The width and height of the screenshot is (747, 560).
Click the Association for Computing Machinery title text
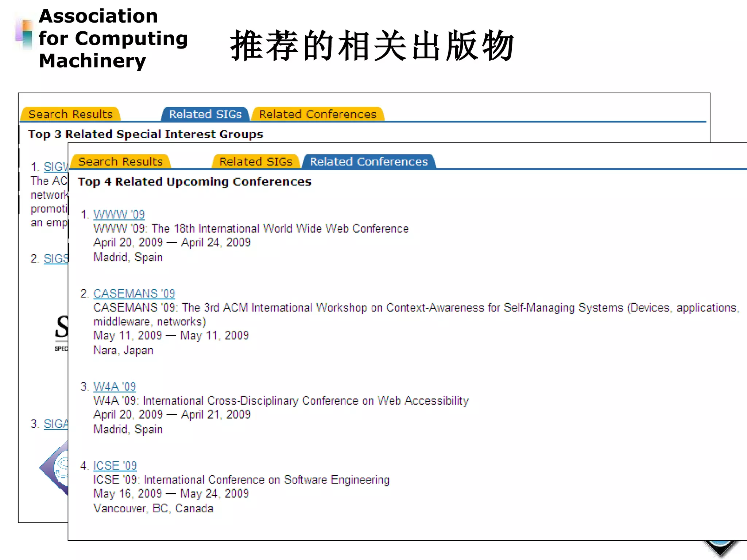pos(113,38)
